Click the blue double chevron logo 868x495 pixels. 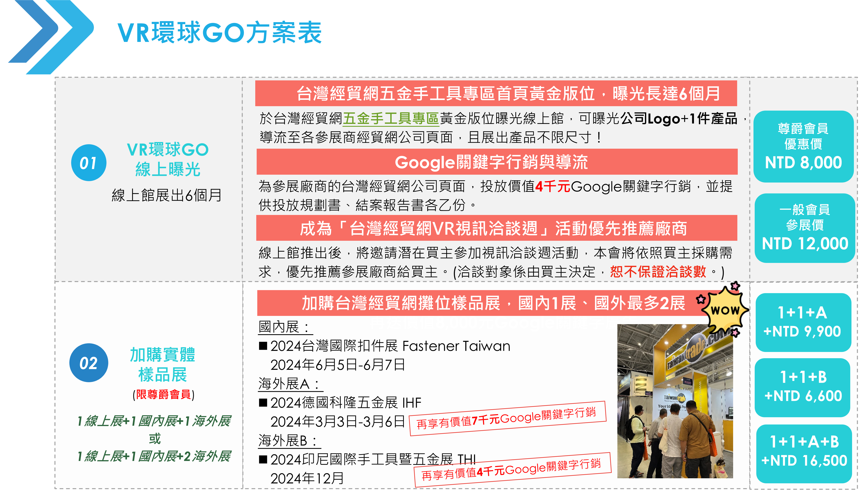point(51,37)
